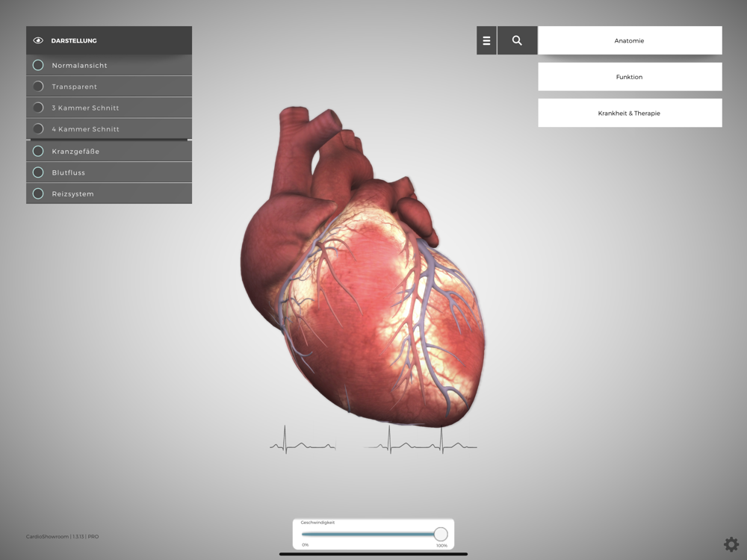Viewport: 747px width, 560px height.
Task: Choose the 4 Kammer Schnitt option
Action: point(38,129)
